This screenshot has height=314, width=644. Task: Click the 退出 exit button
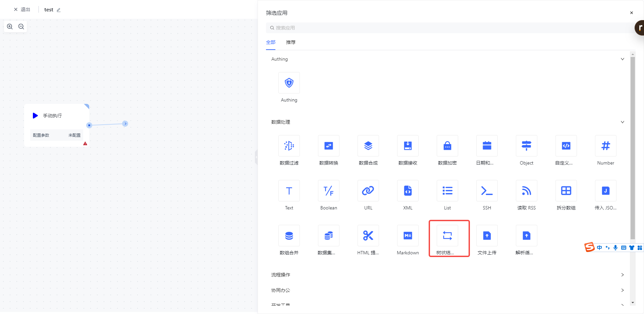pyautogui.click(x=22, y=9)
